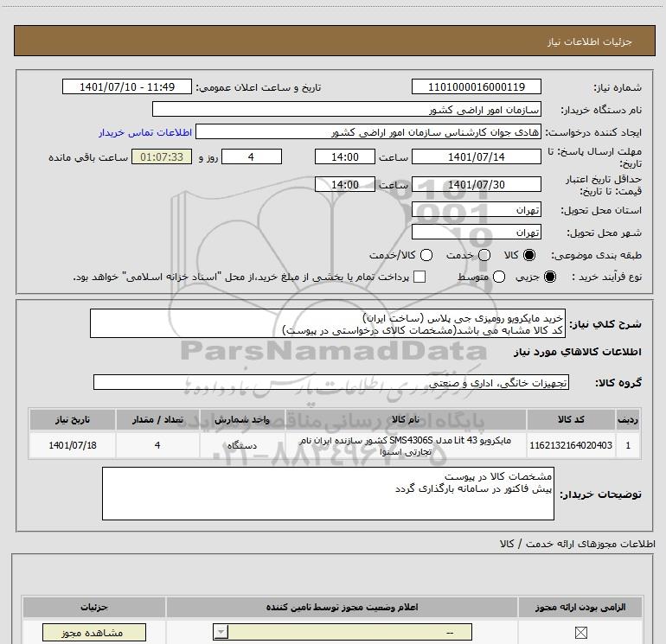The height and width of the screenshot is (644, 666).
Task: Select the جزیی purchase type radio
Action: pos(550,277)
